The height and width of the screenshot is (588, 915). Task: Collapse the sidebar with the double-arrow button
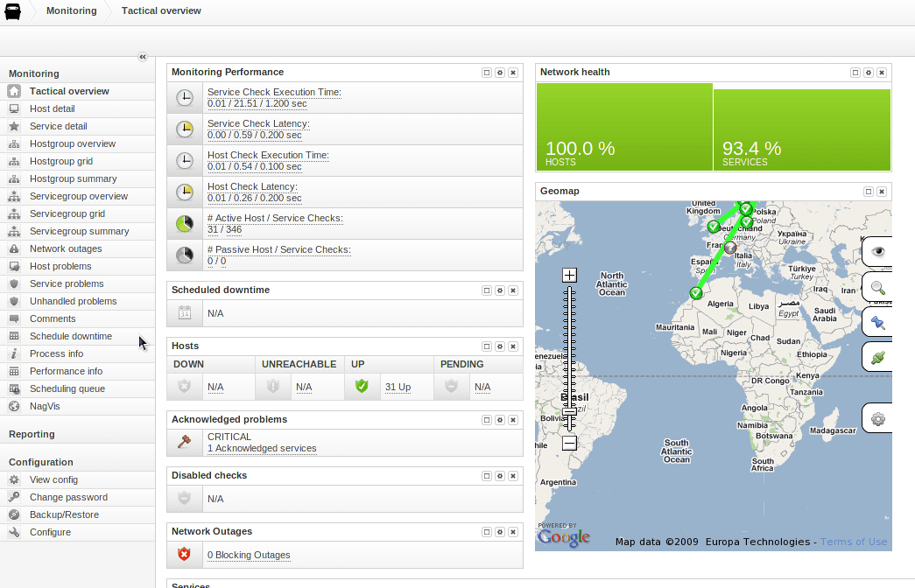tap(143, 57)
